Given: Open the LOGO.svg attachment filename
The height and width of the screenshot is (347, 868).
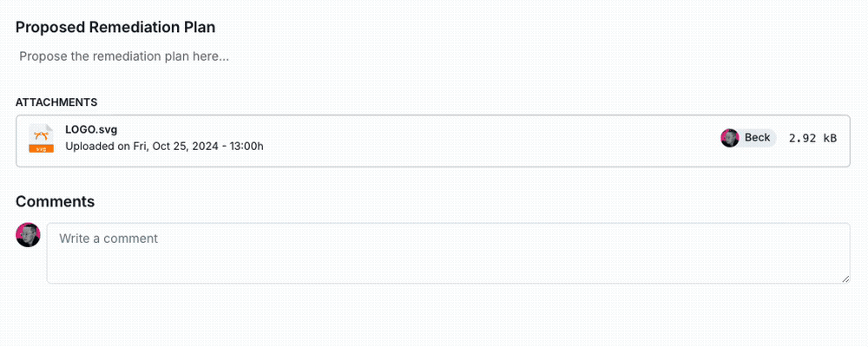Looking at the screenshot, I should tap(91, 130).
